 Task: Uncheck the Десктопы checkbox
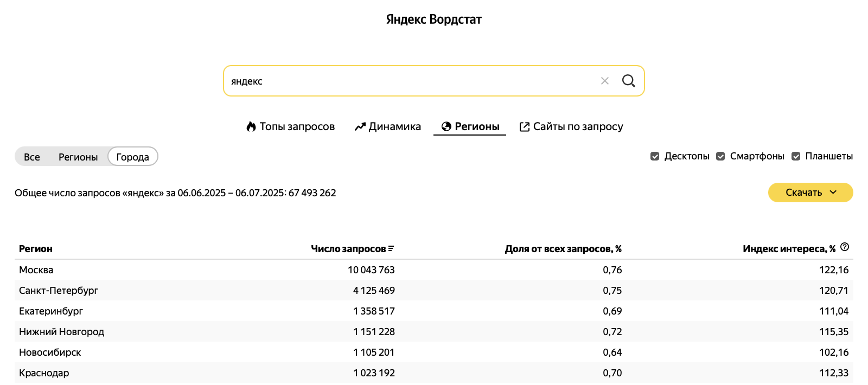coord(655,156)
